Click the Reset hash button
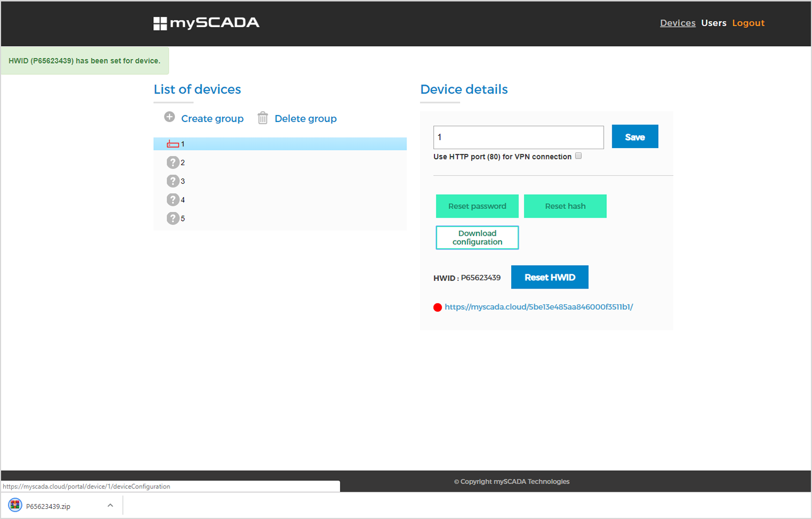 [565, 206]
